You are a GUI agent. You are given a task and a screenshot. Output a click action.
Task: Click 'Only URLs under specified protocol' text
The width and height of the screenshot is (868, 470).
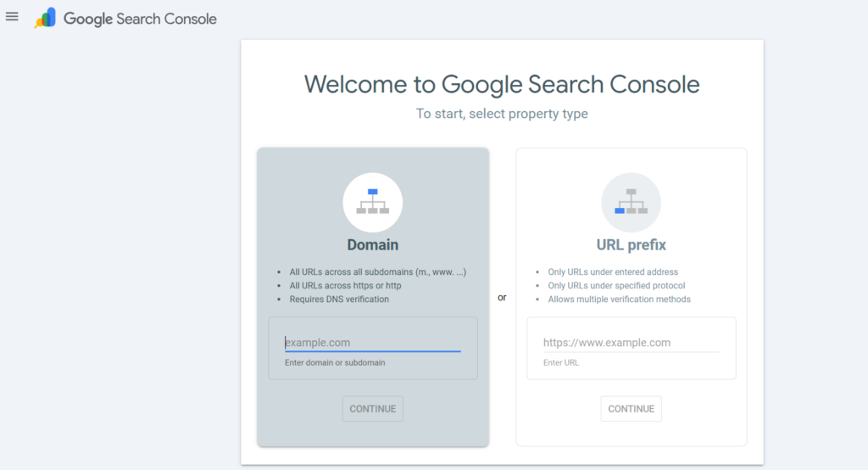617,285
